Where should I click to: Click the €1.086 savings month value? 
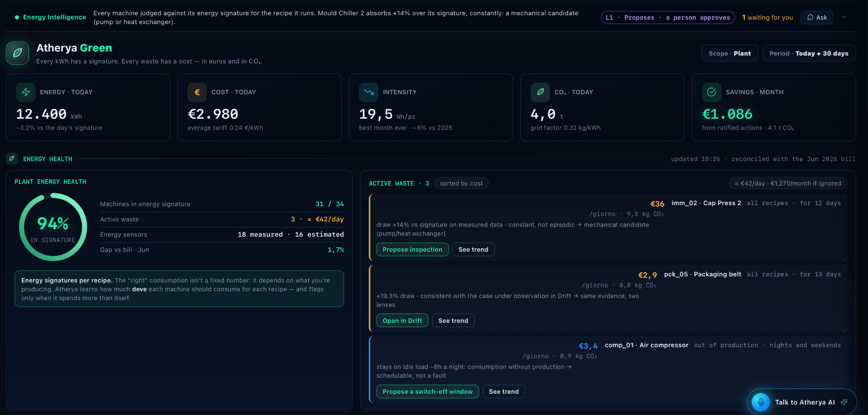tap(727, 114)
